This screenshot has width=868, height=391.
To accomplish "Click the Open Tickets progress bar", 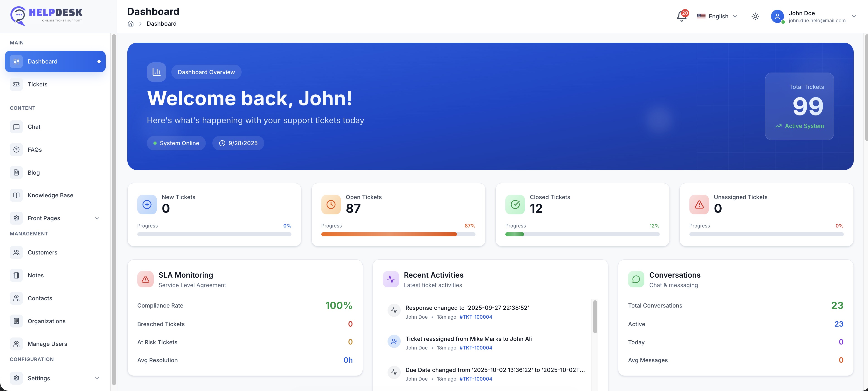I will 398,234.
